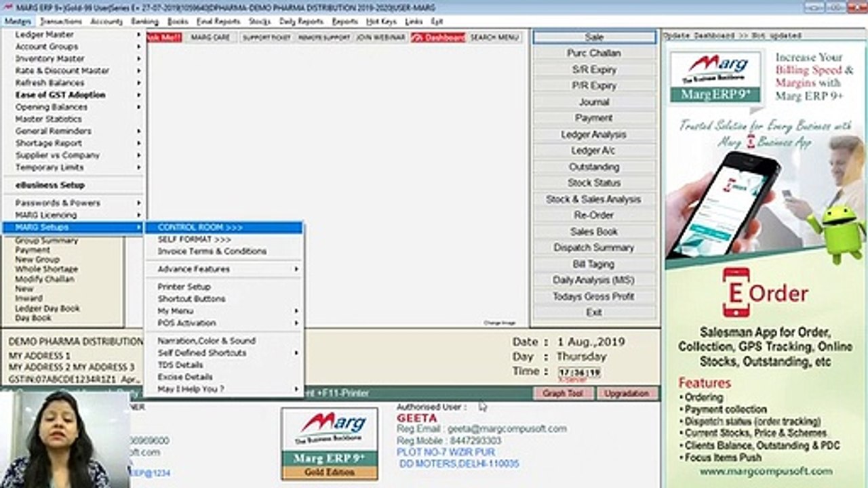Click the Sale shortcut button
The width and height of the screenshot is (868, 488).
[x=594, y=37]
